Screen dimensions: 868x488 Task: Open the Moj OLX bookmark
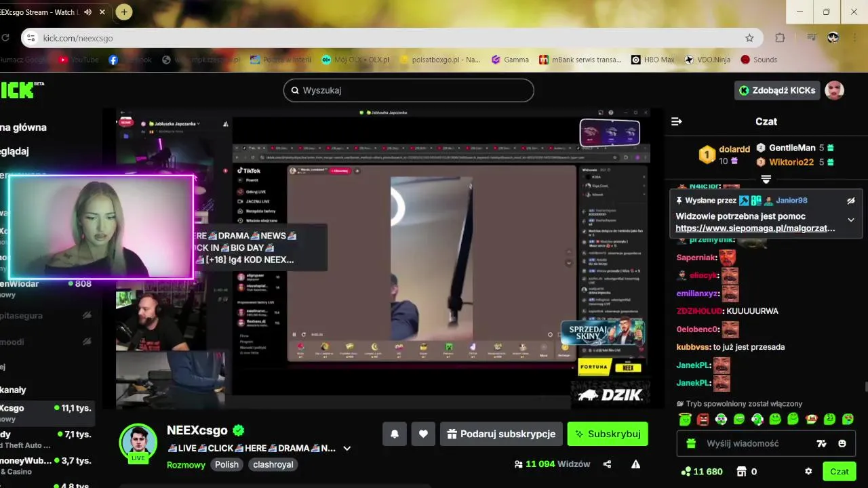356,60
